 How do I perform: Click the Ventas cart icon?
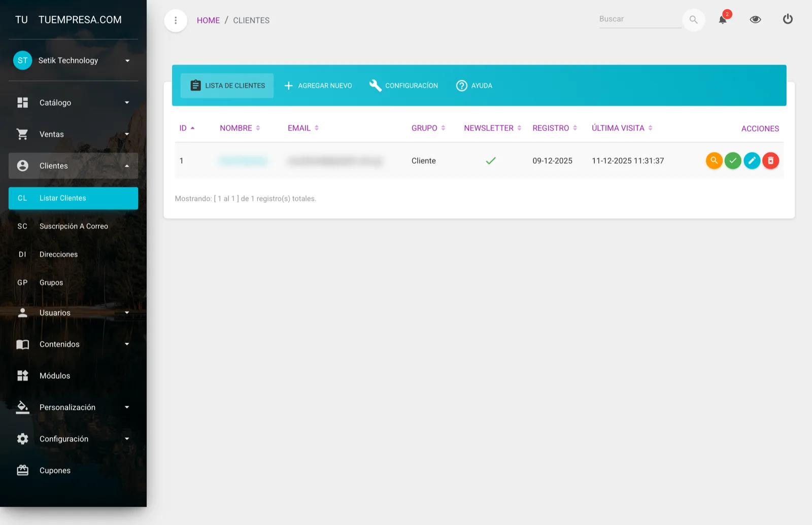pos(22,134)
